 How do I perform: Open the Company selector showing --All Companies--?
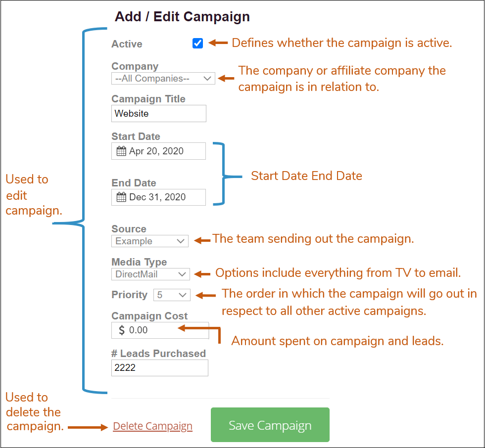(x=163, y=78)
